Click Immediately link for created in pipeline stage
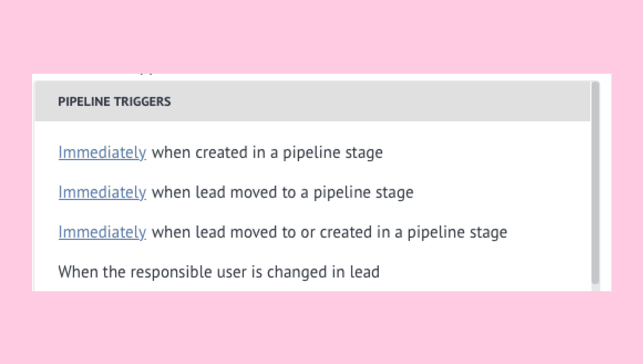Image resolution: width=643 pixels, height=364 pixels. (102, 153)
